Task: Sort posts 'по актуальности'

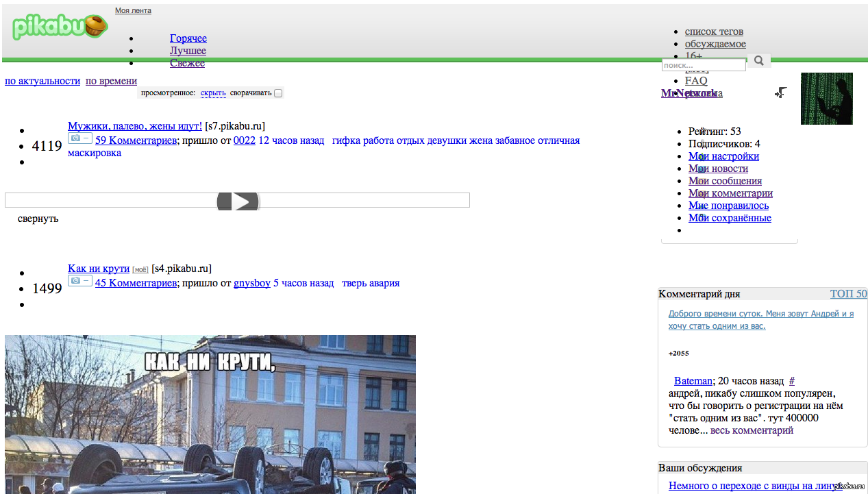Action: pos(42,81)
